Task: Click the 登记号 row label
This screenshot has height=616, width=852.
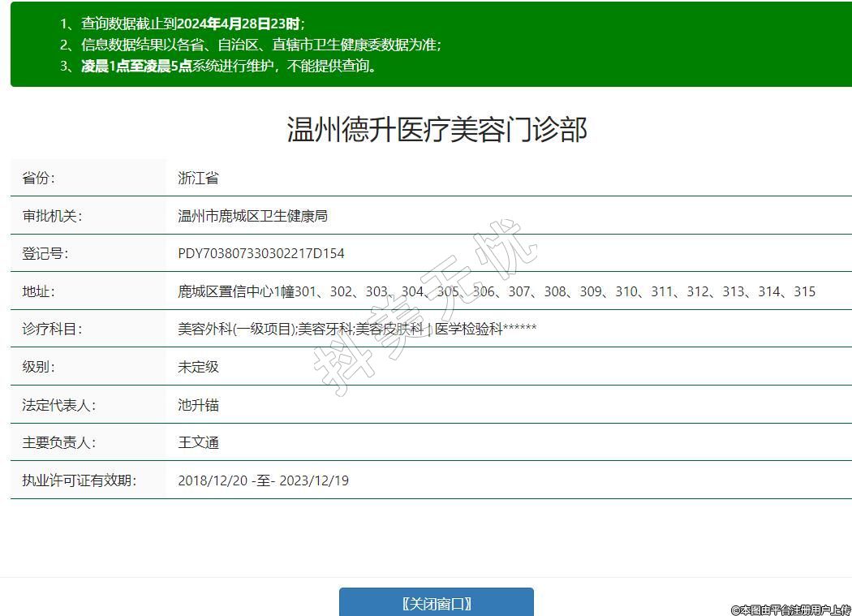Action: click(x=45, y=253)
